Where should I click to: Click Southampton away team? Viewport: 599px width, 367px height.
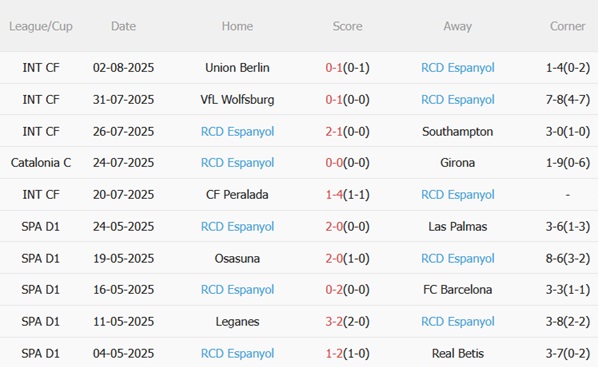(458, 131)
